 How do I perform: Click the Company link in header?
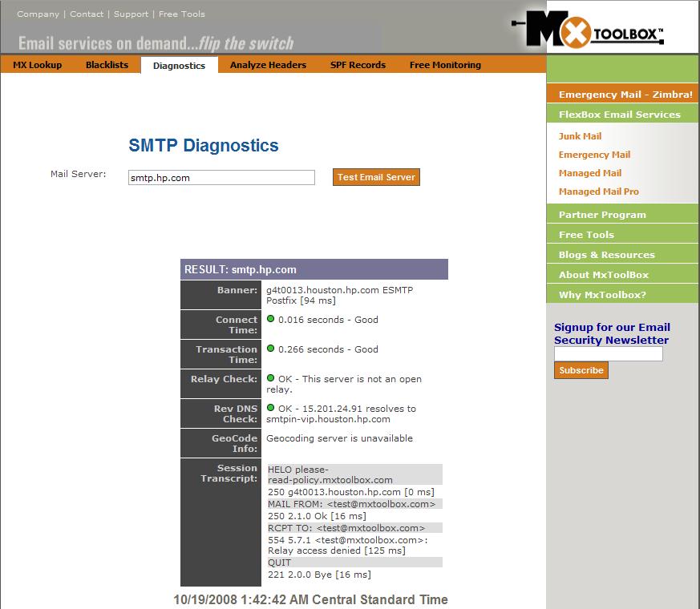coord(38,14)
